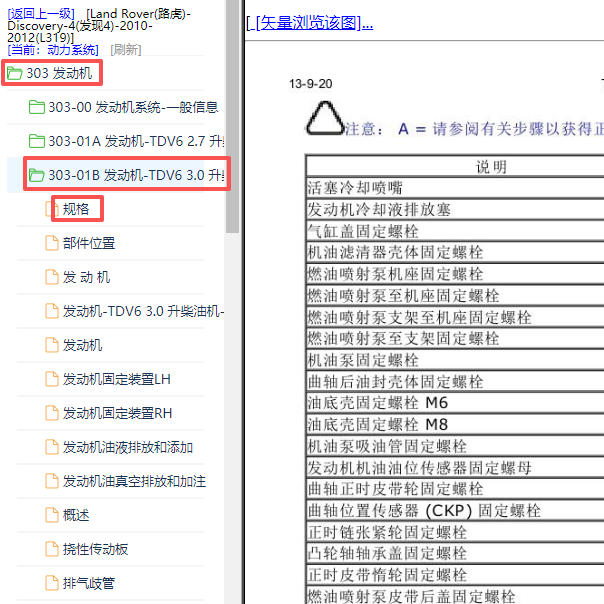Open the 概述 document
The width and height of the screenshot is (604, 604).
pos(76,515)
